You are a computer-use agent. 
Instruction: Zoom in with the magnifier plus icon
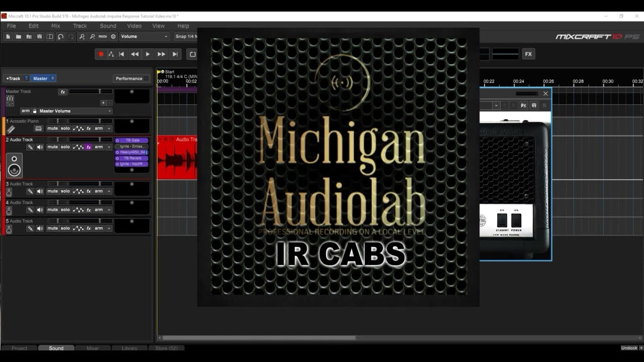[x=82, y=37]
